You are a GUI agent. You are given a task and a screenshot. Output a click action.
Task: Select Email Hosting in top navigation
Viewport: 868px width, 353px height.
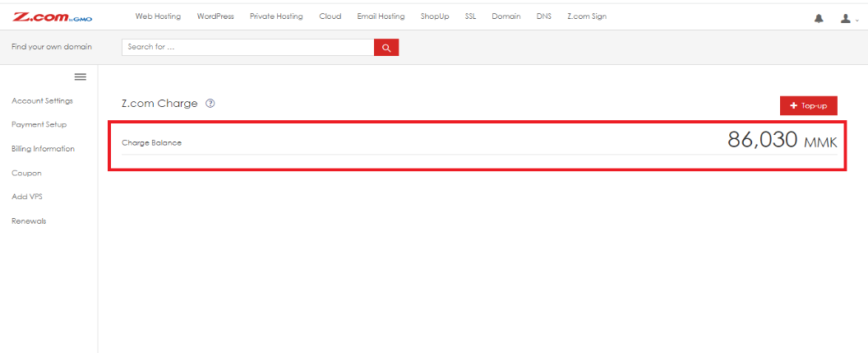coord(381,16)
